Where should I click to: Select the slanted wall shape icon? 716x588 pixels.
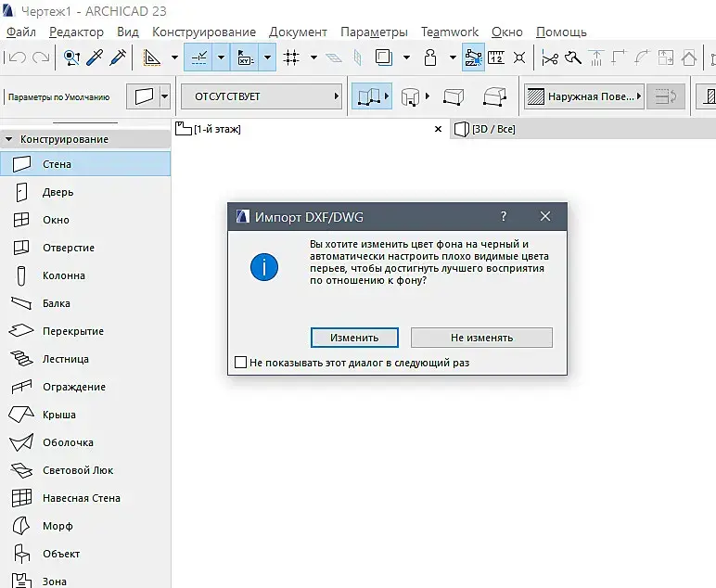(494, 96)
